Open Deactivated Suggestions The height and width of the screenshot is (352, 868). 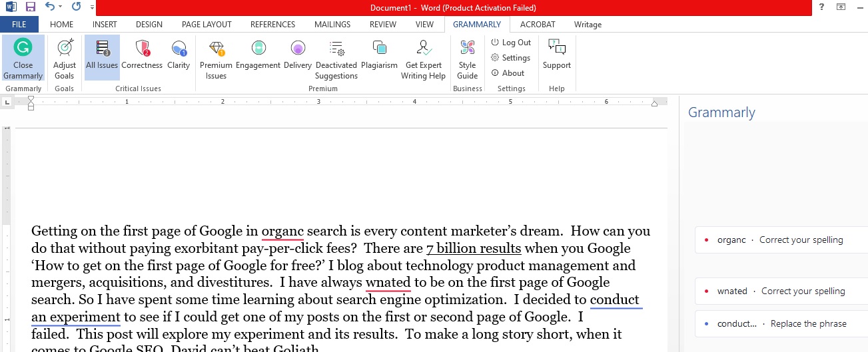tap(336, 59)
